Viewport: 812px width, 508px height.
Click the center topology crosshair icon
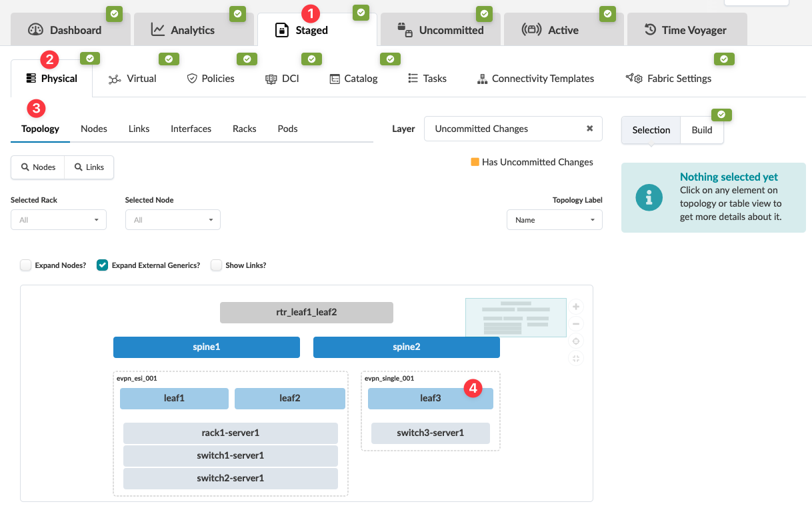[x=576, y=341]
